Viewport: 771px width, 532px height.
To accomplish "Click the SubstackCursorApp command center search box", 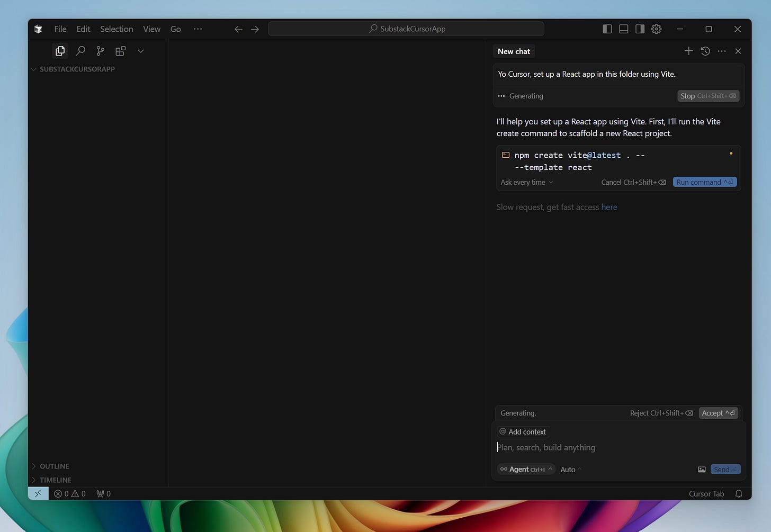I will (x=406, y=29).
